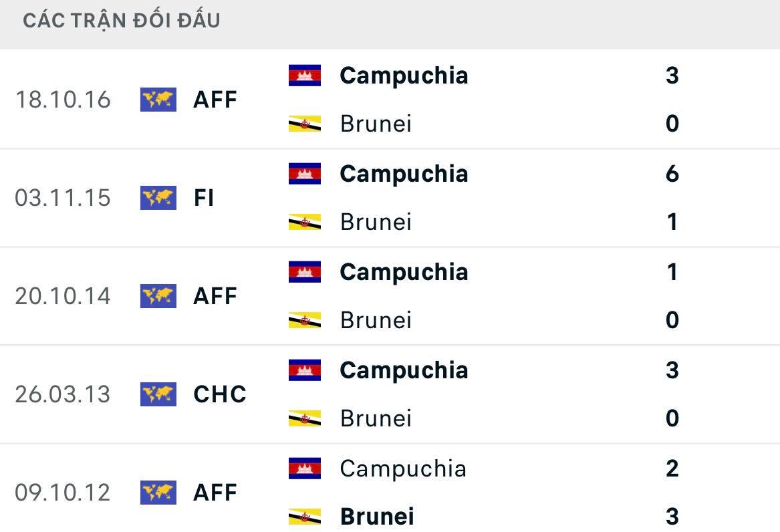Click the CÁC TRẬN ĐỐI ĐẦU header
Screen dimensions: 780x532
pos(122,21)
